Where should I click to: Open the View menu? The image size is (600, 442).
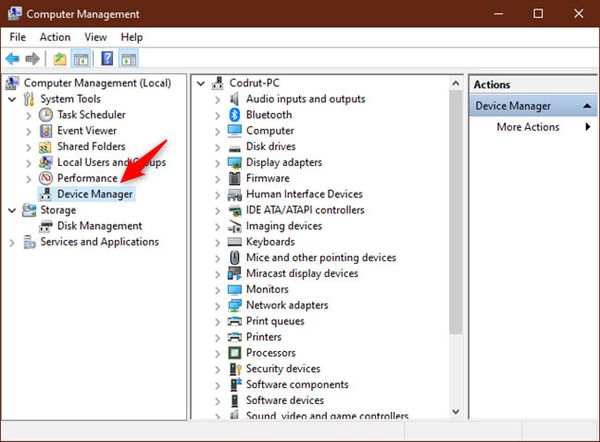(96, 37)
